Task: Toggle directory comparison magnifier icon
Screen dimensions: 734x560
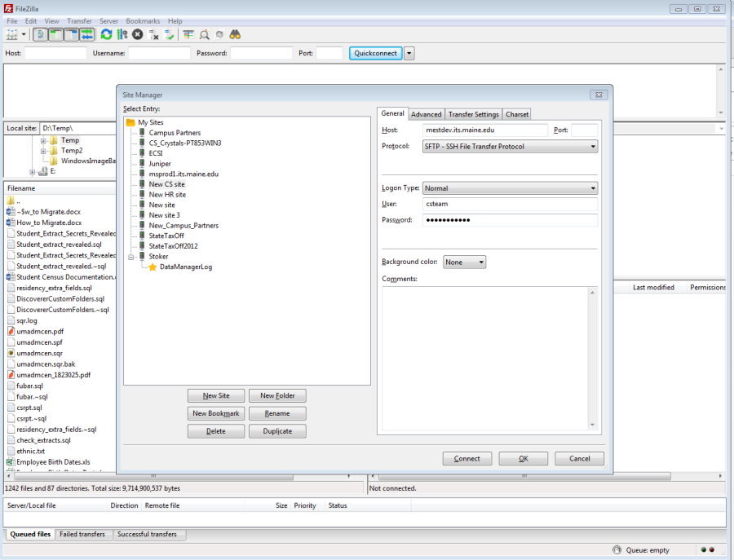Action: click(x=204, y=34)
